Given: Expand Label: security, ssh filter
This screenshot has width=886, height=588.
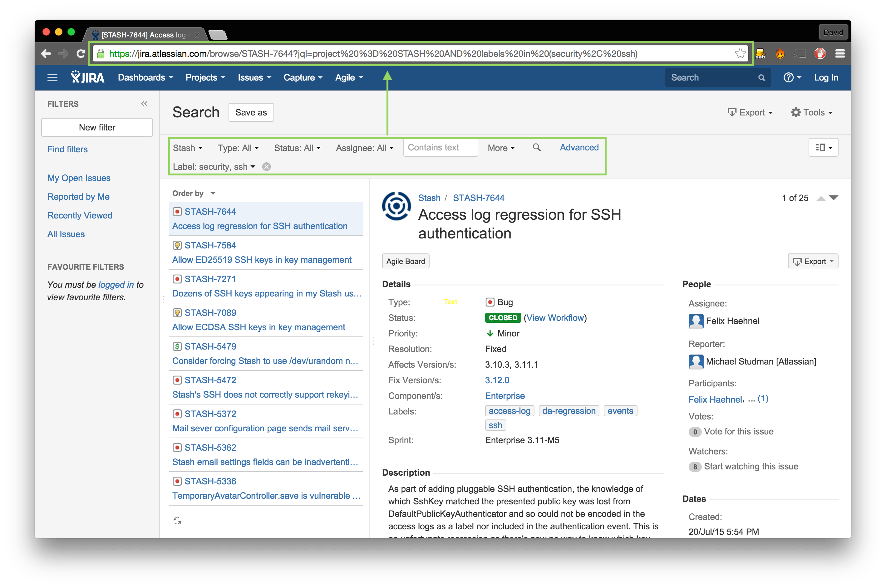Looking at the screenshot, I should (214, 167).
